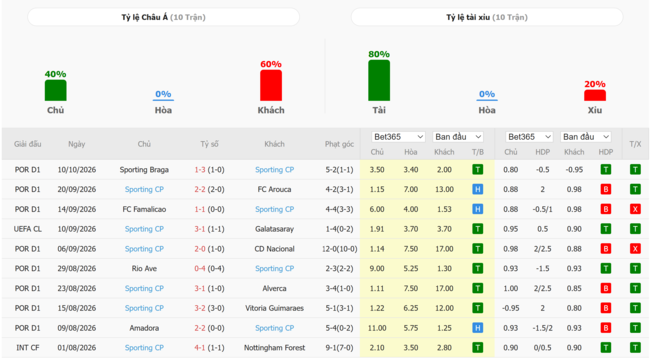The image size is (650, 364).
Task: Open Sporting CP link in Galatasaray row
Action: (x=144, y=229)
